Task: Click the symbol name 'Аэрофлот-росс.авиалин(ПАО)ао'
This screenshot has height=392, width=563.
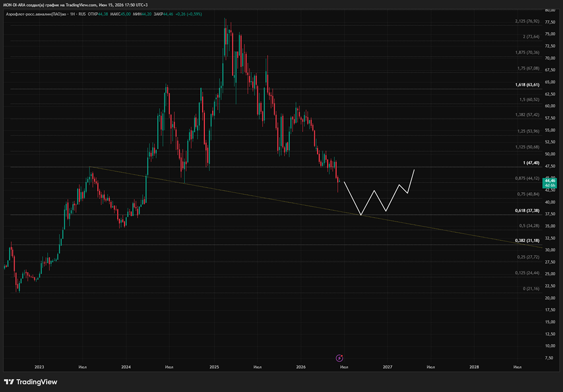Action: tap(36, 14)
